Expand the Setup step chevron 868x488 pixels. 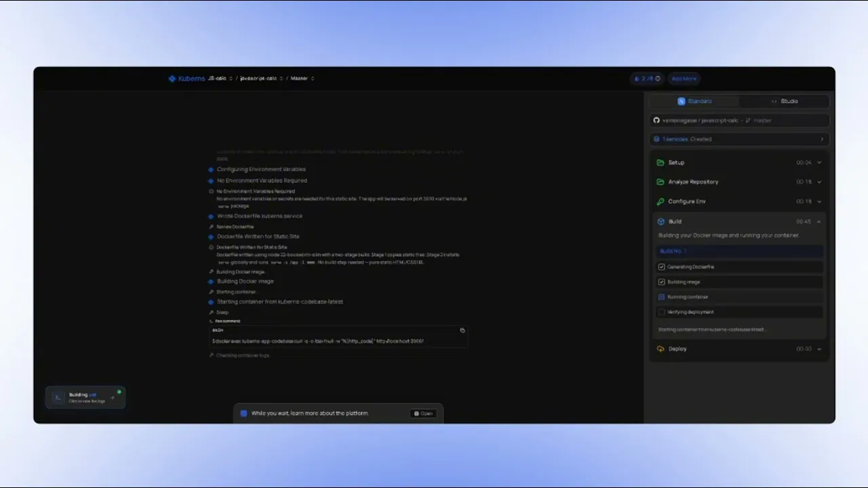point(819,163)
